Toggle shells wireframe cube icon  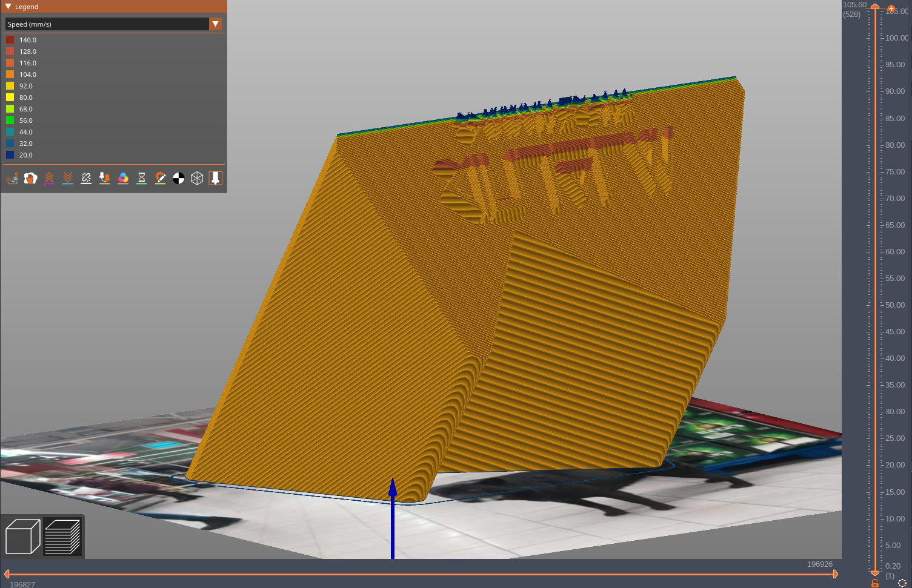pyautogui.click(x=197, y=178)
